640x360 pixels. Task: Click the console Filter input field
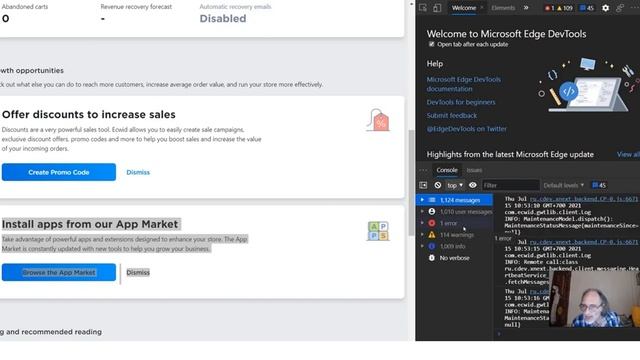coord(510,185)
